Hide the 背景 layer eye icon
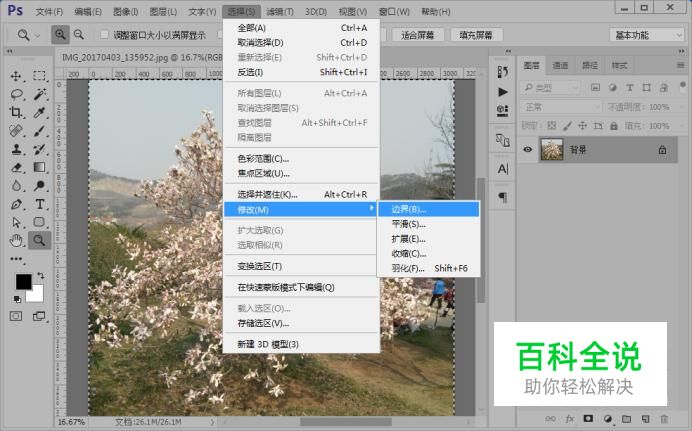692x431 pixels. 528,149
